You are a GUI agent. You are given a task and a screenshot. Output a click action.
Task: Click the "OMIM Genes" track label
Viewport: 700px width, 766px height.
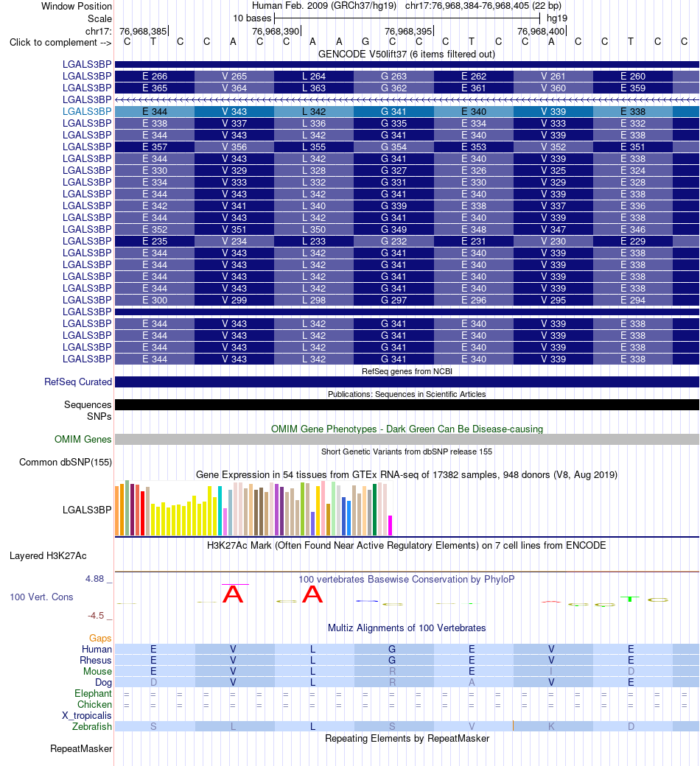pos(83,439)
